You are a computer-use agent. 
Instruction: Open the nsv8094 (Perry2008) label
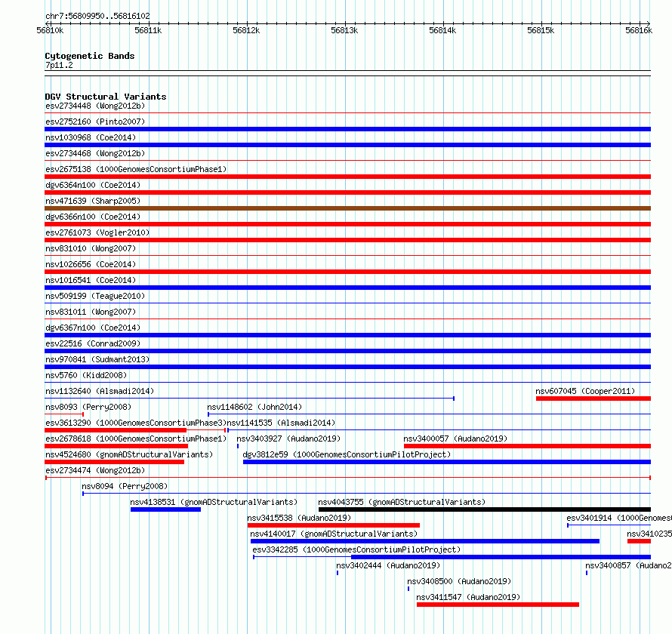125,486
